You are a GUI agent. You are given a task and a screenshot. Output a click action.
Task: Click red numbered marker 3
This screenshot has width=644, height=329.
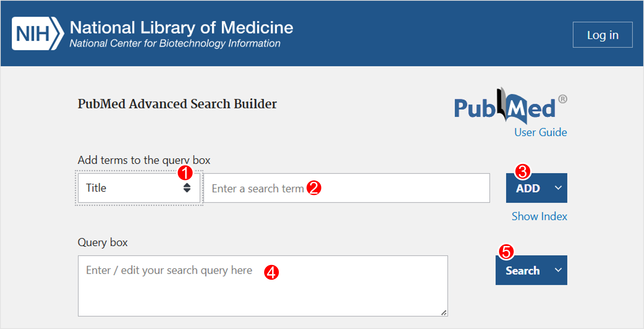(x=523, y=172)
